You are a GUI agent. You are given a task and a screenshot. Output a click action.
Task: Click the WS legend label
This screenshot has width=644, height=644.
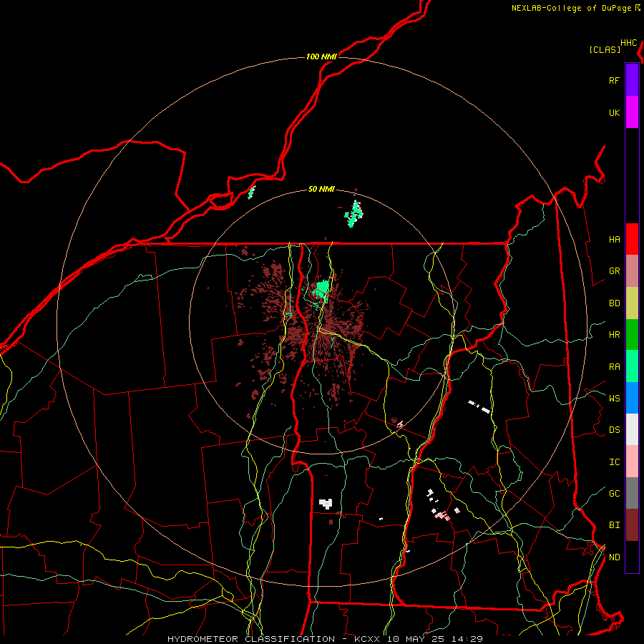[614, 398]
